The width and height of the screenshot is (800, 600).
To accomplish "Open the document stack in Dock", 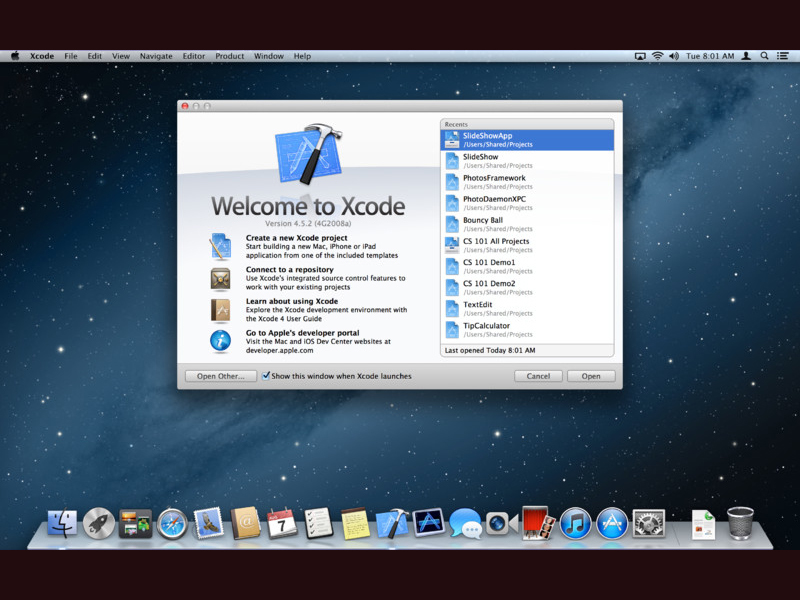I will click(x=704, y=524).
